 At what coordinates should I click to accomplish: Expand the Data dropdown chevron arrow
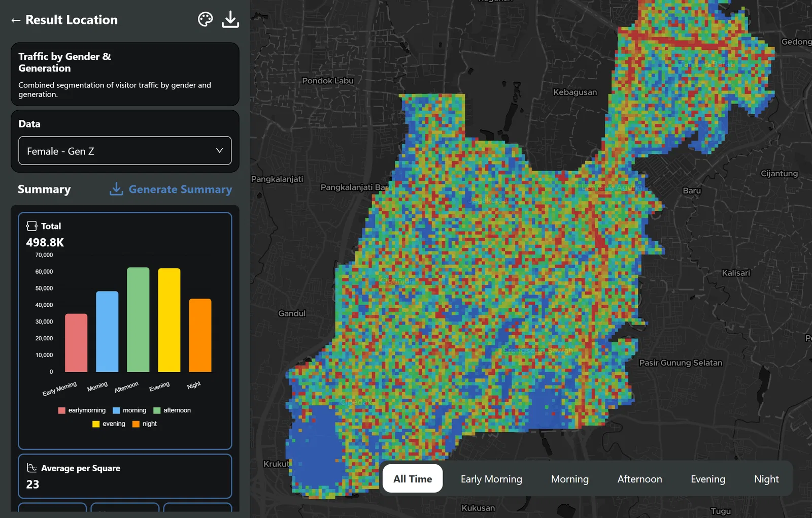tap(219, 150)
